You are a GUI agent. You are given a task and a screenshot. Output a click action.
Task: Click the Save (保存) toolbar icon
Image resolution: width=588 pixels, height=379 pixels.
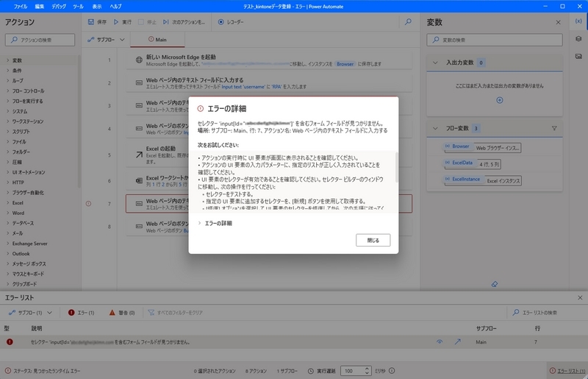click(91, 22)
